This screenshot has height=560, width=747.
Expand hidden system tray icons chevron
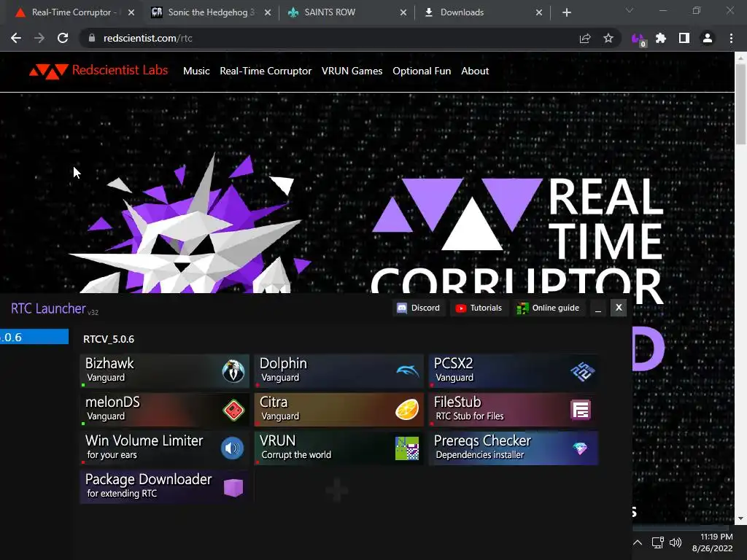[638, 542]
